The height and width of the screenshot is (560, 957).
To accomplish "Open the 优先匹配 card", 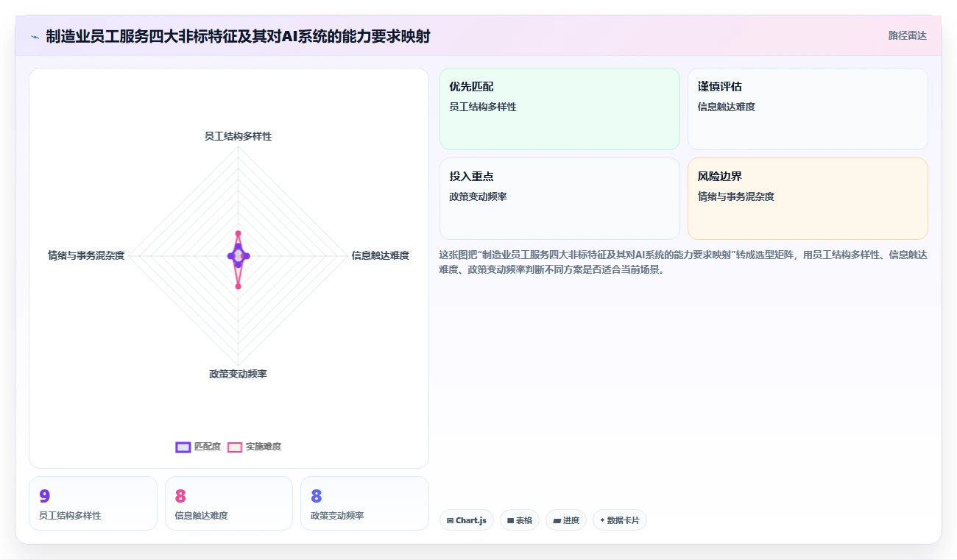I will click(x=559, y=109).
